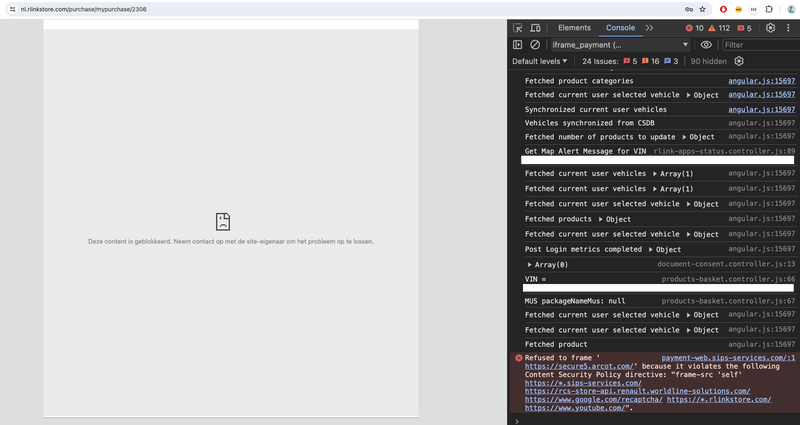Click the yellow extension icon in toolbar
The width and height of the screenshot is (800, 425).
pyautogui.click(x=738, y=9)
